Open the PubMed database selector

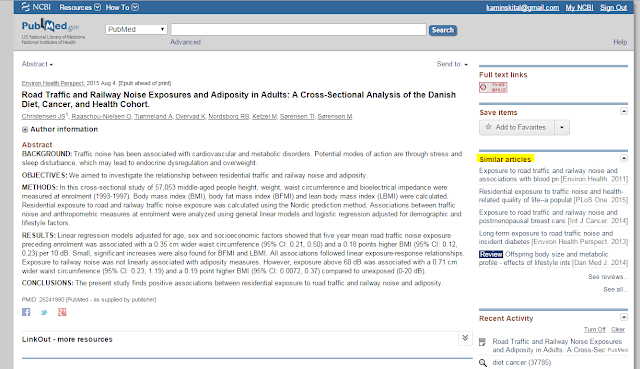pyautogui.click(x=136, y=29)
